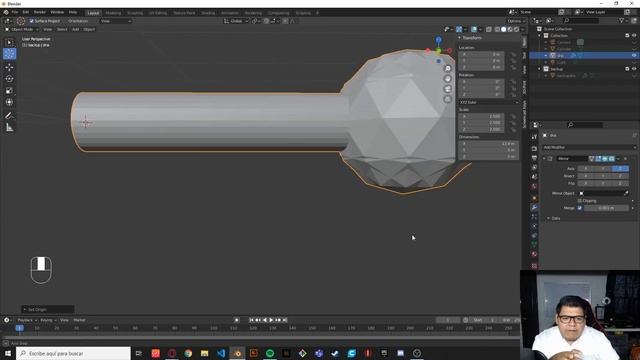This screenshot has height=360, width=640.
Task: Select the Annotate pencil tool
Action: 9,116
